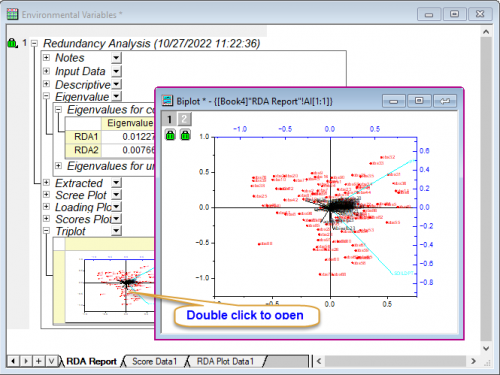Maximize the Biplot window
This screenshot has width=500, height=375.
tap(419, 101)
